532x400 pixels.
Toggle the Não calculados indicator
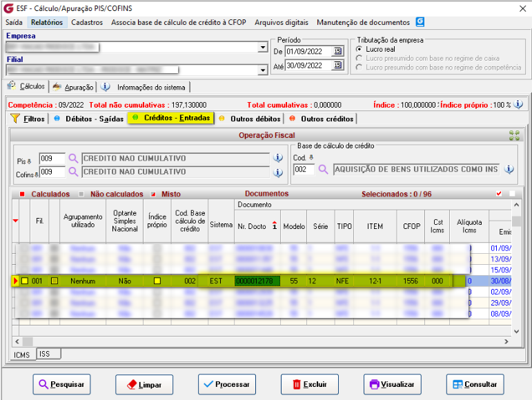(81, 194)
